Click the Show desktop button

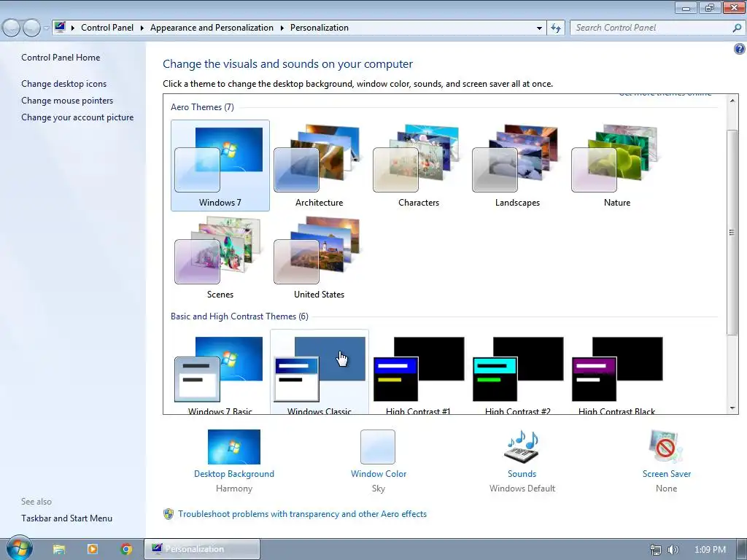click(x=742, y=550)
